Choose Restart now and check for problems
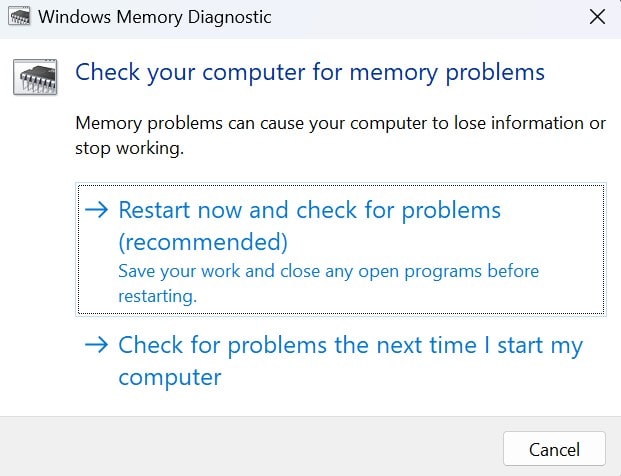The image size is (621, 476). pos(309,211)
